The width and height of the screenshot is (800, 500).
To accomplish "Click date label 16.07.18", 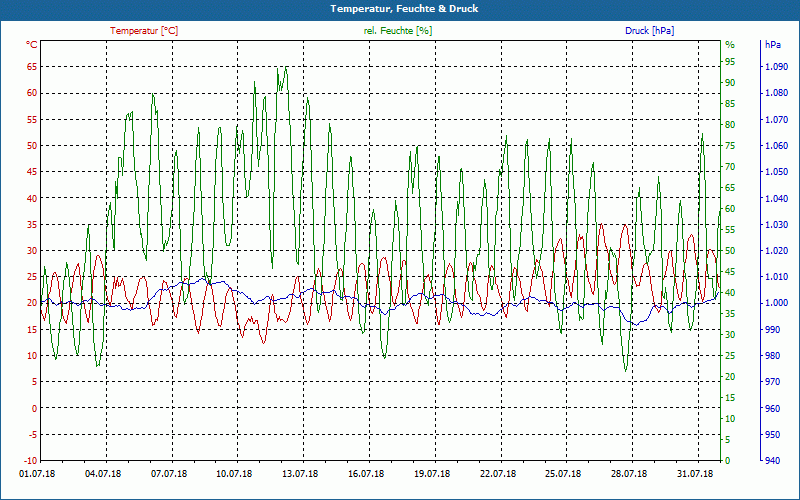I will coord(366,474).
